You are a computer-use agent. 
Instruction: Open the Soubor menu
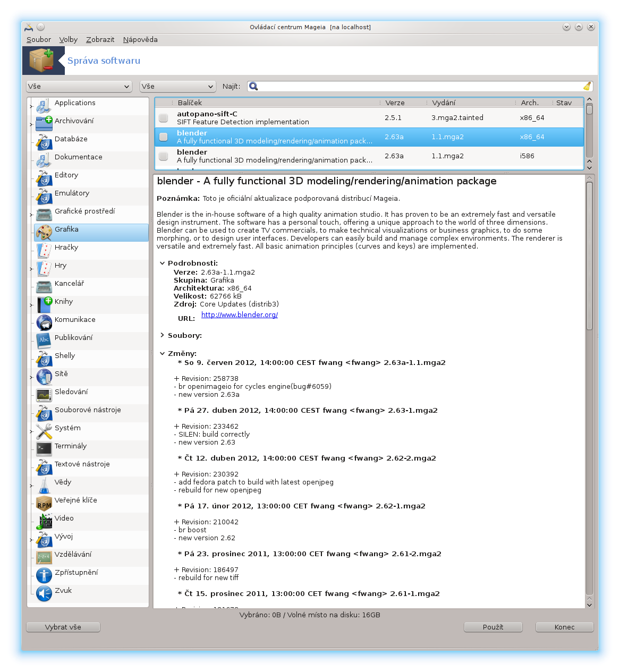[x=39, y=39]
